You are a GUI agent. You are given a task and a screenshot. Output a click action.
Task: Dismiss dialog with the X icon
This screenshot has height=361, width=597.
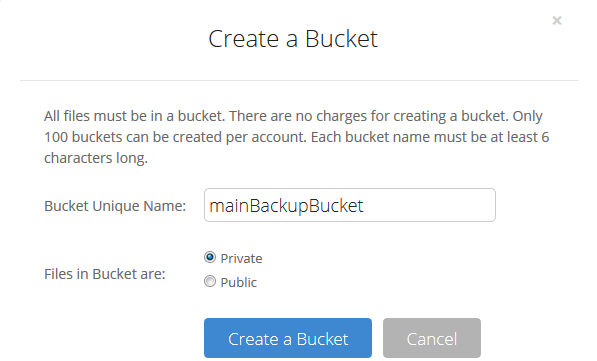coord(557,21)
